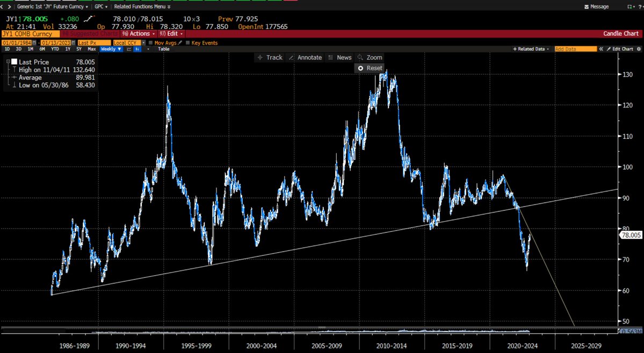Go forward with the right navigation arrow
The width and height of the screenshot is (644, 353).
pyautogui.click(x=10, y=6)
